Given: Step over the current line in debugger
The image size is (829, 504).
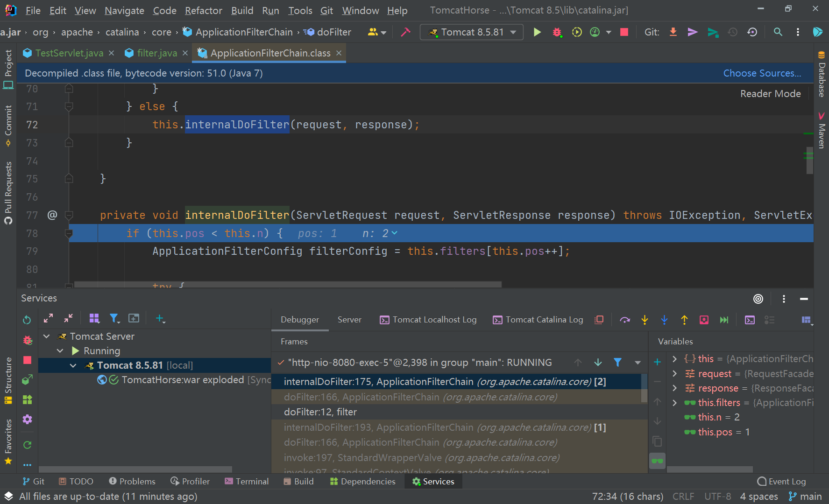Looking at the screenshot, I should [625, 320].
